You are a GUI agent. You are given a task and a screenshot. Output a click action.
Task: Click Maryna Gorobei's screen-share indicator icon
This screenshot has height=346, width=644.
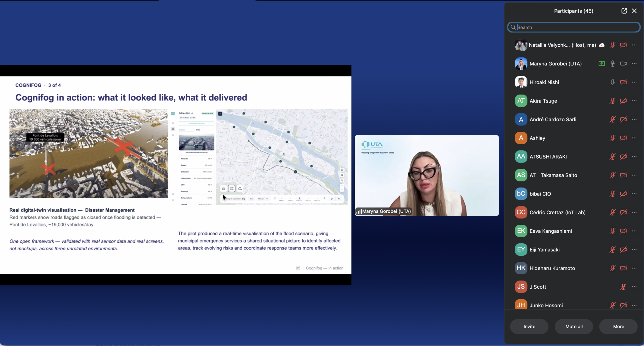(x=602, y=64)
